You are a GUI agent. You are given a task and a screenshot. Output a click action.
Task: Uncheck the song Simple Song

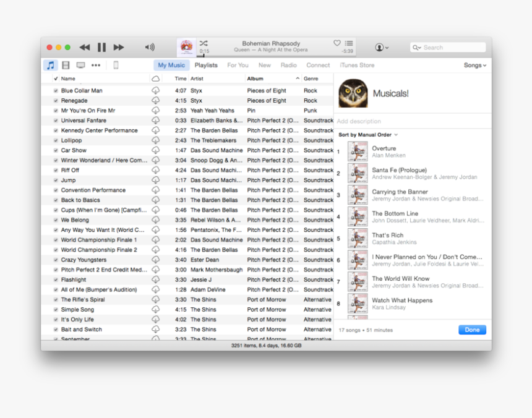click(x=57, y=309)
